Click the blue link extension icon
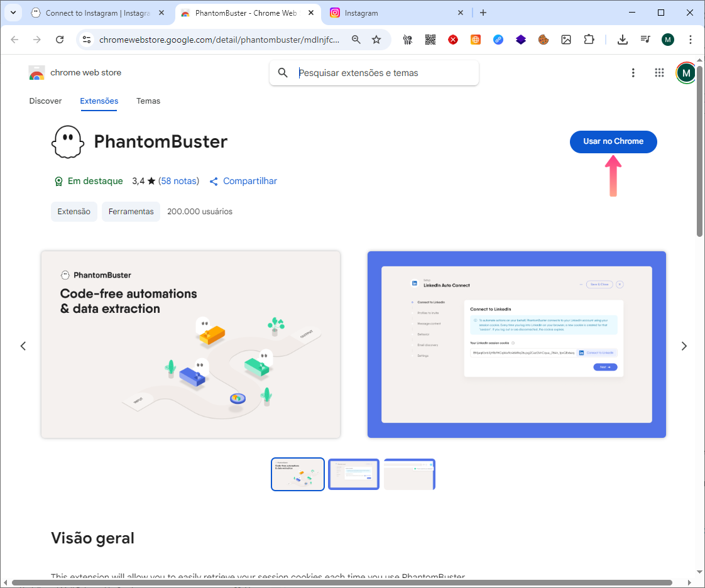Screen dimensions: 705x588 coord(498,40)
